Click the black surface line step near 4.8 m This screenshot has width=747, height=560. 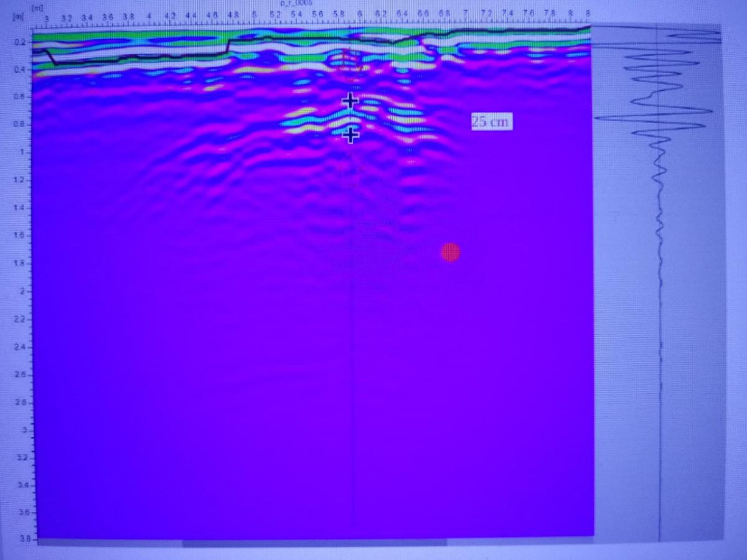click(229, 48)
